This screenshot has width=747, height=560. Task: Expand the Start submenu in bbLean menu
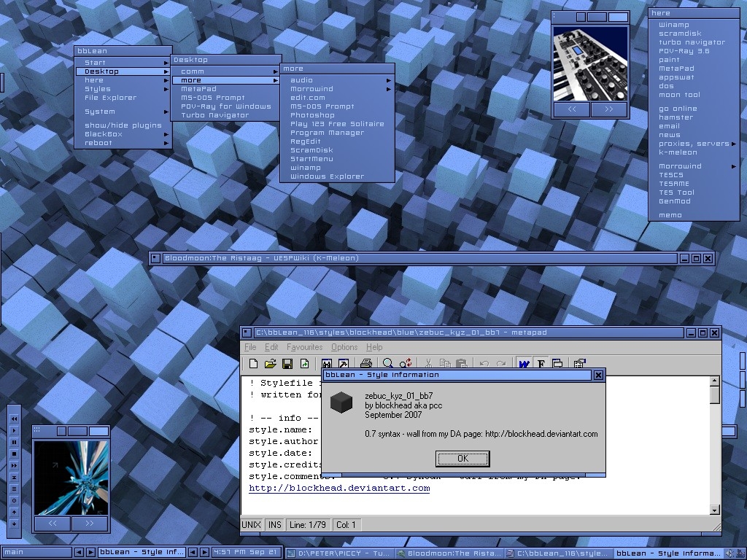(123, 63)
